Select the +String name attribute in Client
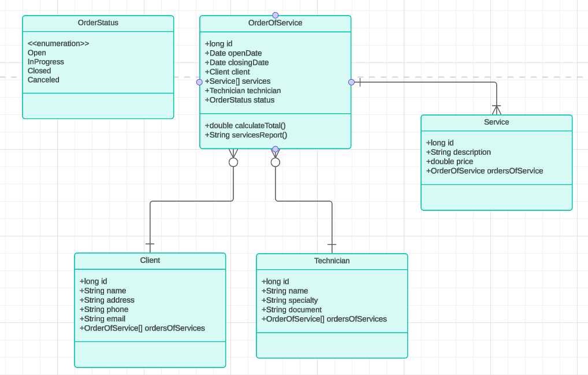Viewport: 588px width, 375px height. (x=103, y=291)
